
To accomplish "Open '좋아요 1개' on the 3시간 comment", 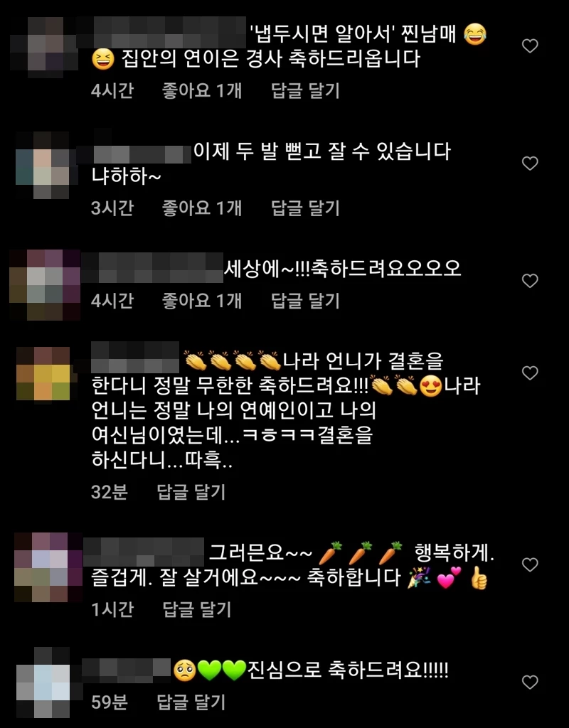I will (201, 208).
